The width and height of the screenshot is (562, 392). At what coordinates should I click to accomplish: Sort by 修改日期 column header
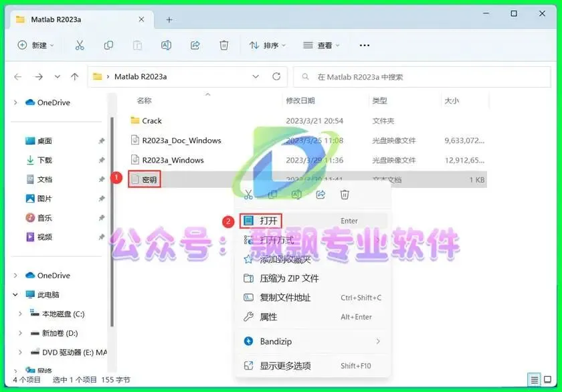(300, 101)
